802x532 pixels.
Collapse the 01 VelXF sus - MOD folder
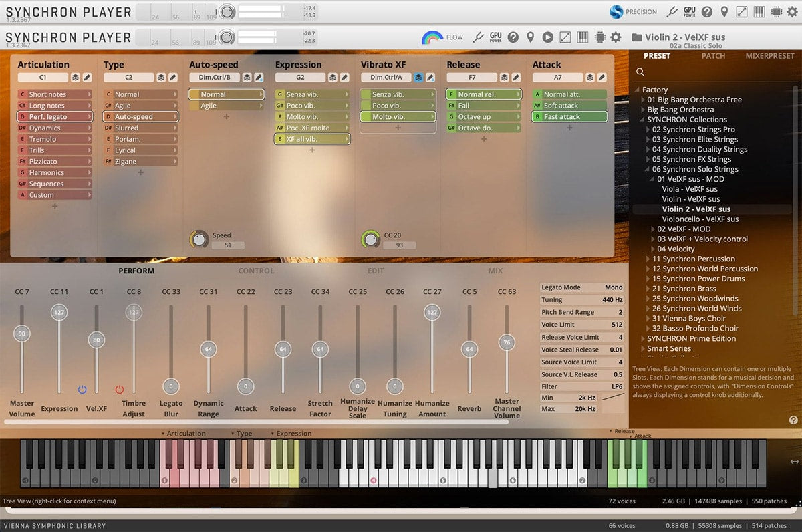[x=653, y=179]
